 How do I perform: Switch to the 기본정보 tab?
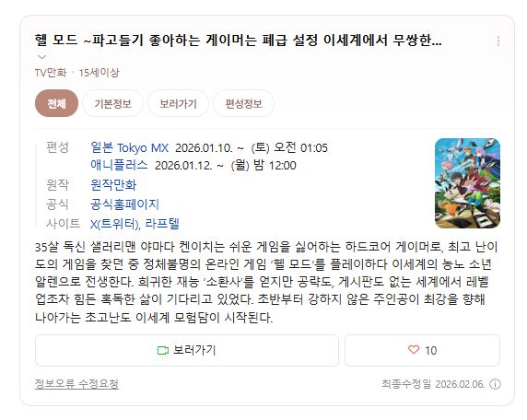coord(112,103)
